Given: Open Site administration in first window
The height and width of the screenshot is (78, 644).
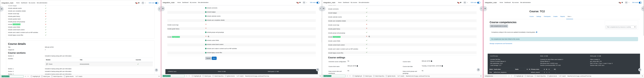Looking at the screenshot, I should [42, 3].
